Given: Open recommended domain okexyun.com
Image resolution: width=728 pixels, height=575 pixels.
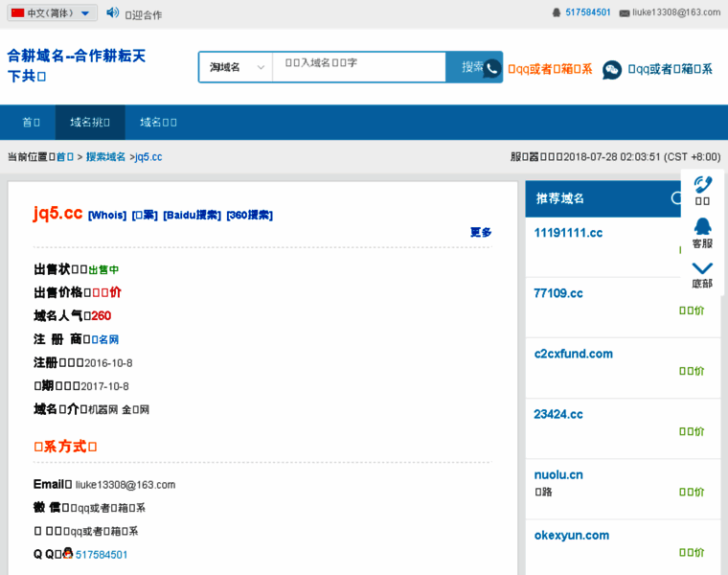Looking at the screenshot, I should click(x=572, y=535).
